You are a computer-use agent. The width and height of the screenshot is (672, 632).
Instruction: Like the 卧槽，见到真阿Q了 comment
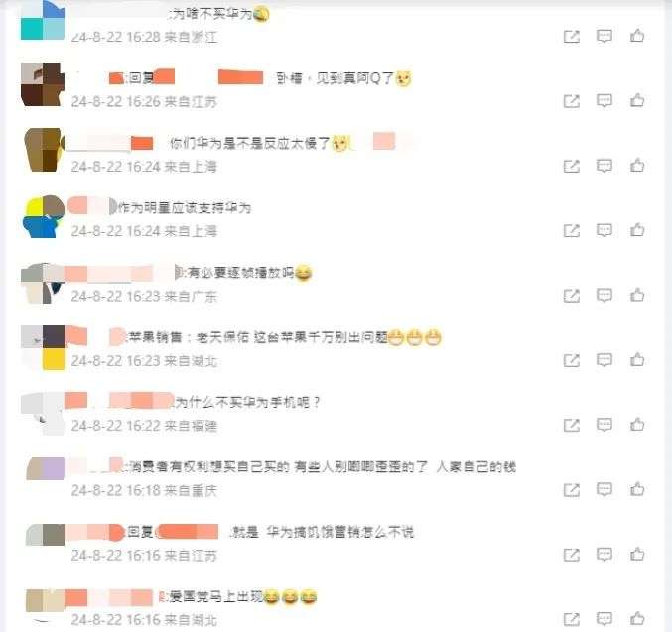637,100
